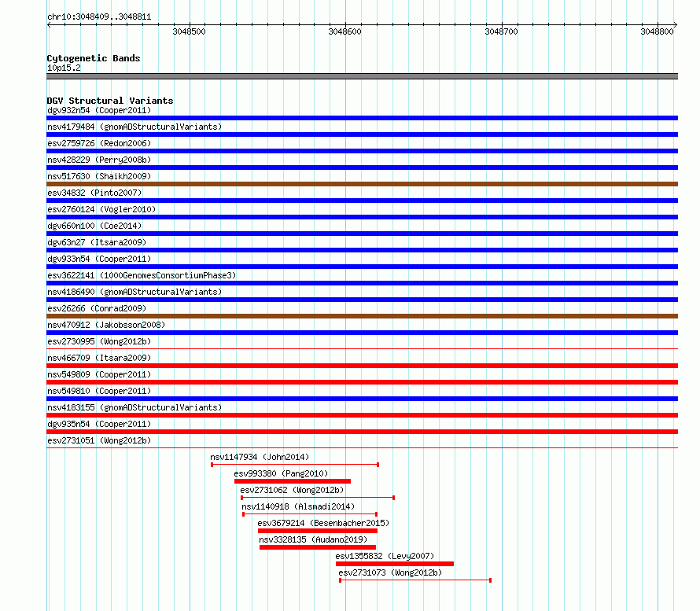Open variant nsv4179484 (gnomADStructuralVariants)
Screen dimensions: 700x611
(x=134, y=127)
